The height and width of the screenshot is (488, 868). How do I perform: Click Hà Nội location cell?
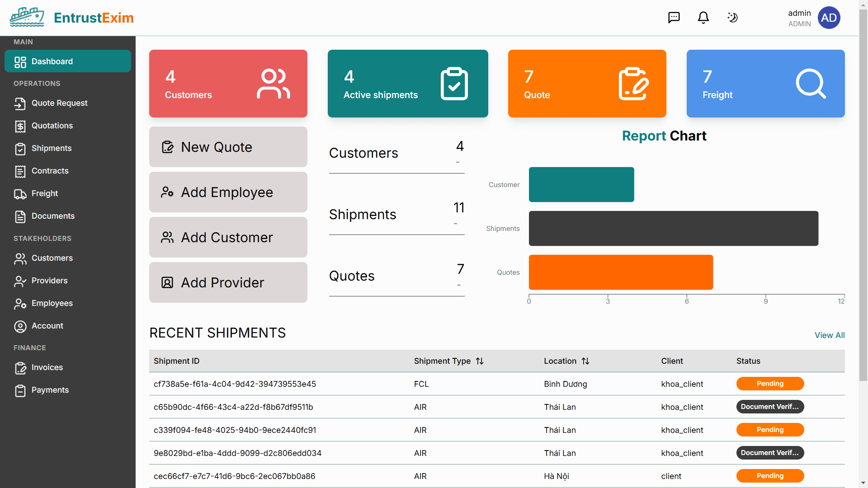pyautogui.click(x=556, y=476)
